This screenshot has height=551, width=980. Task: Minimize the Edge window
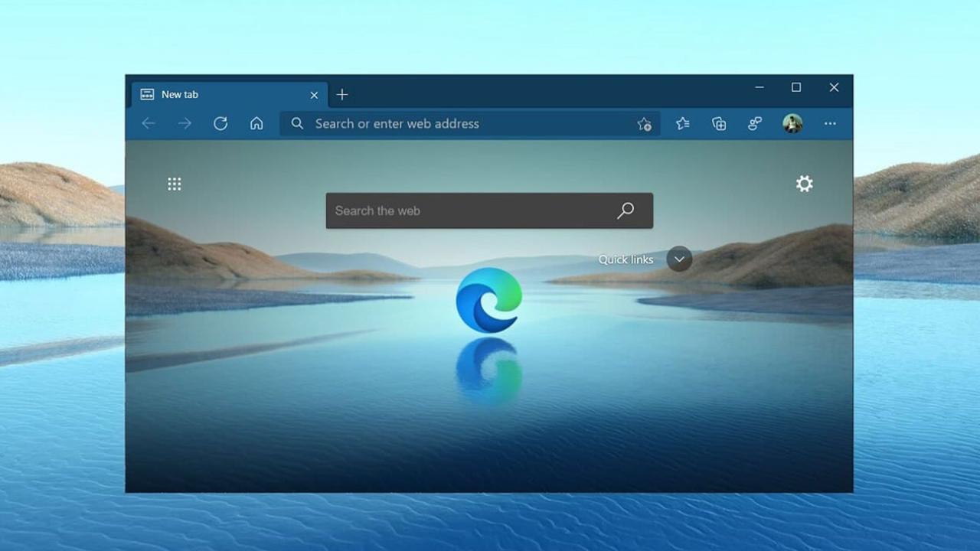[x=759, y=87]
